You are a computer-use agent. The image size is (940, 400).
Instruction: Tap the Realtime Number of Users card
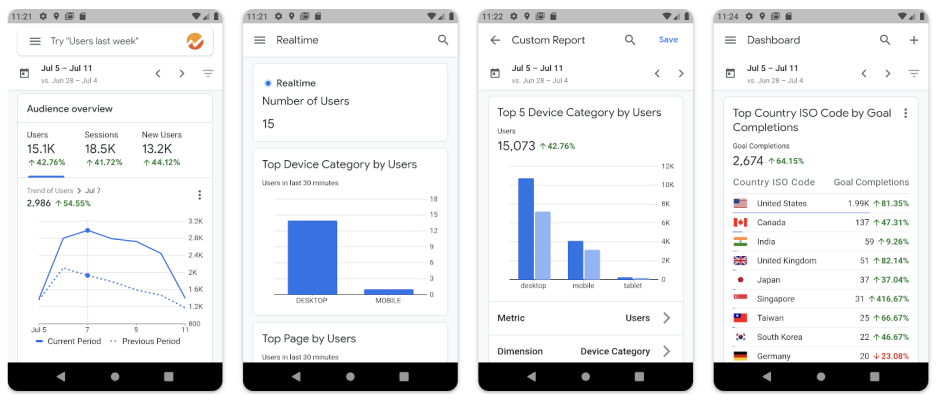coord(350,103)
